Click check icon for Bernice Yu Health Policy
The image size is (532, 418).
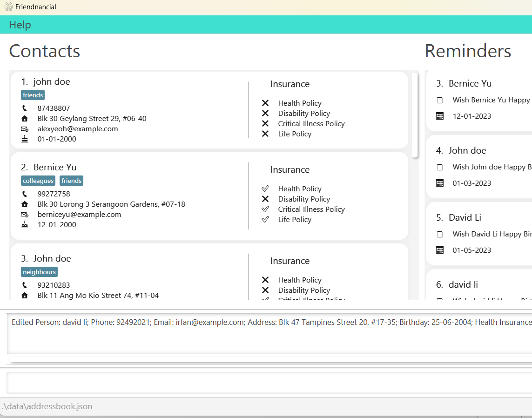(265, 189)
